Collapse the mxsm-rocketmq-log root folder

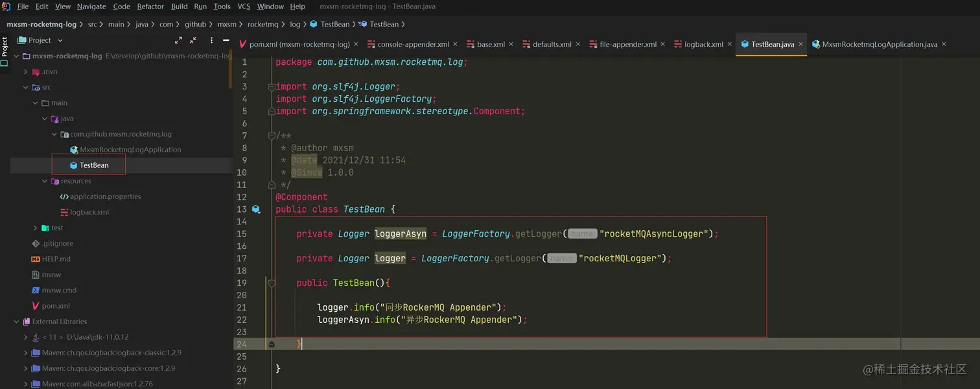16,56
